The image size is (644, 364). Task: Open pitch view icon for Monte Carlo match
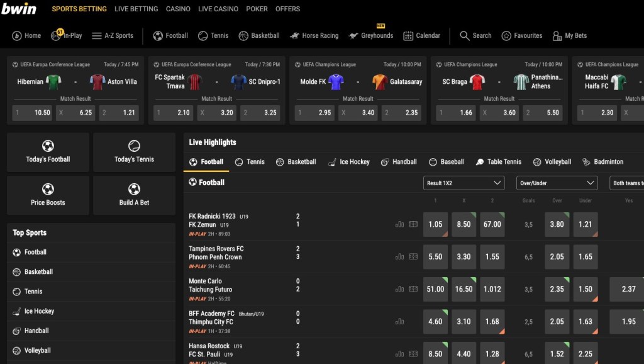tap(413, 289)
